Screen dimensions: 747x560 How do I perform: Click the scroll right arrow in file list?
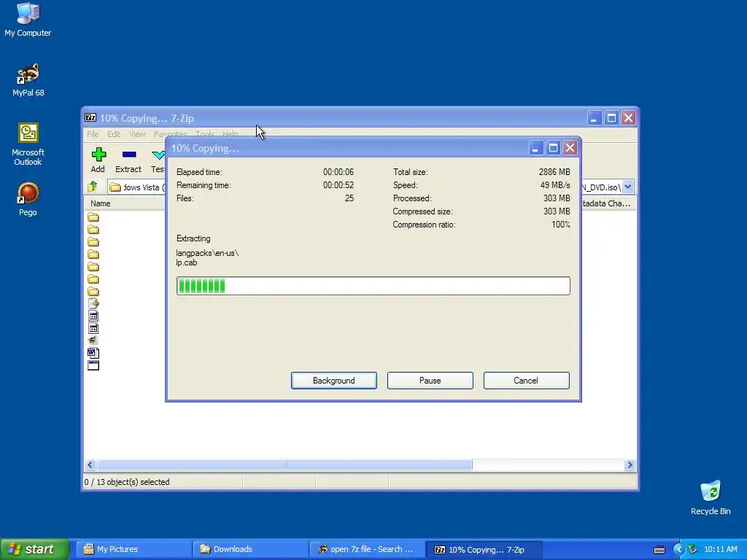click(x=630, y=464)
